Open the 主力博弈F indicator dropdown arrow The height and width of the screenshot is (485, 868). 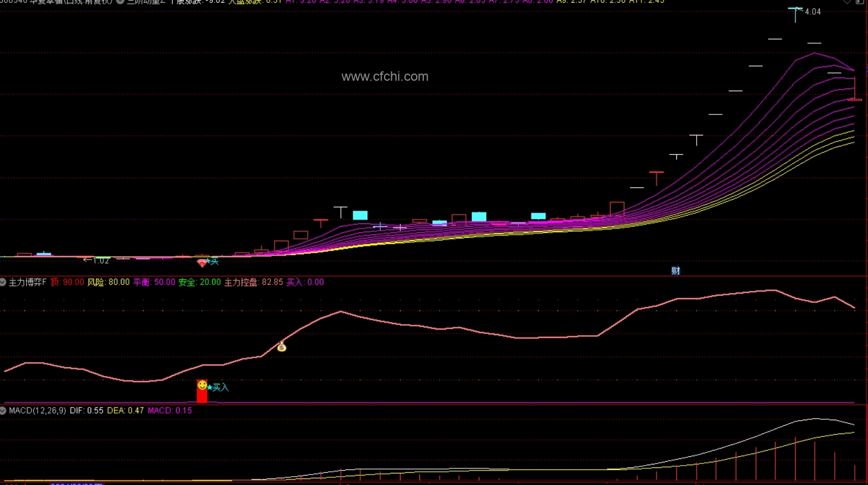[3, 282]
